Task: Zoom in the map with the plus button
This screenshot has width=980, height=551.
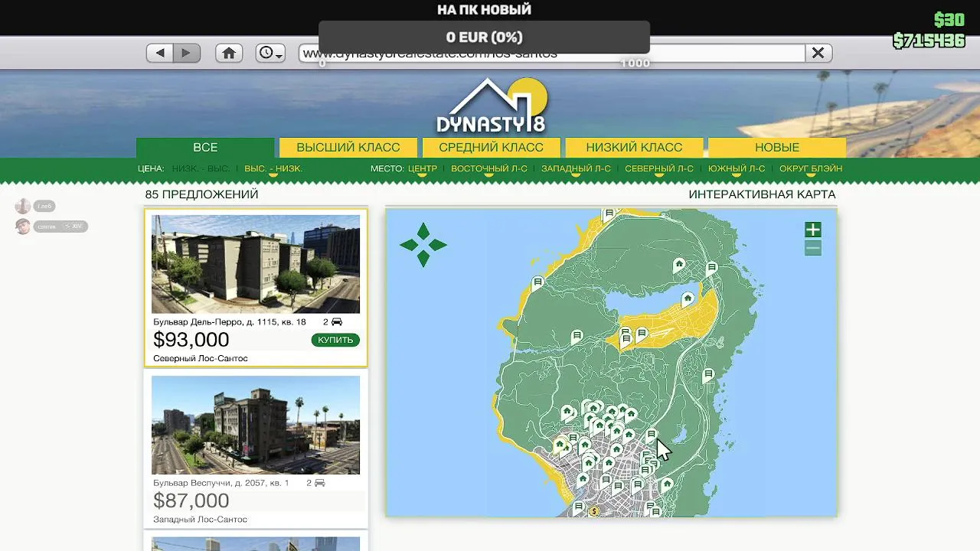Action: (x=813, y=230)
